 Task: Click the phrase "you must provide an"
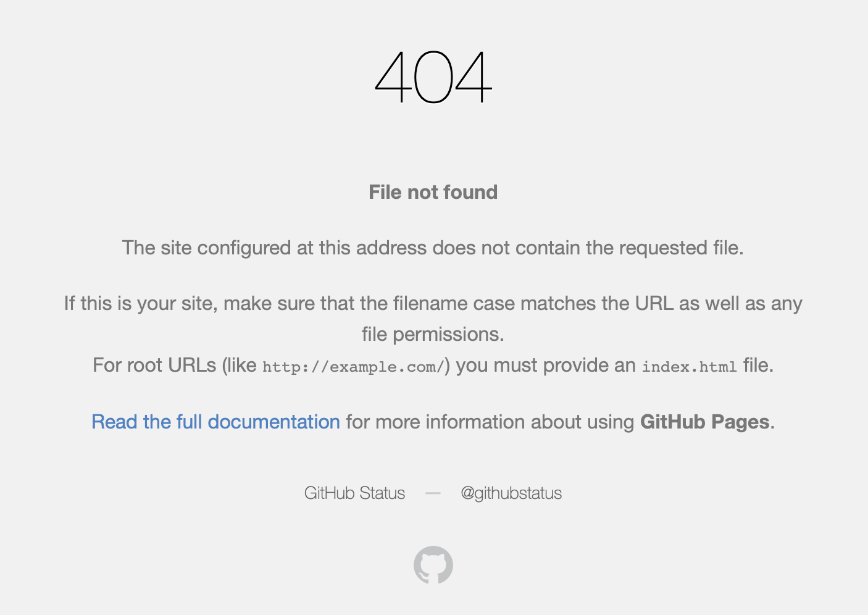click(x=546, y=365)
